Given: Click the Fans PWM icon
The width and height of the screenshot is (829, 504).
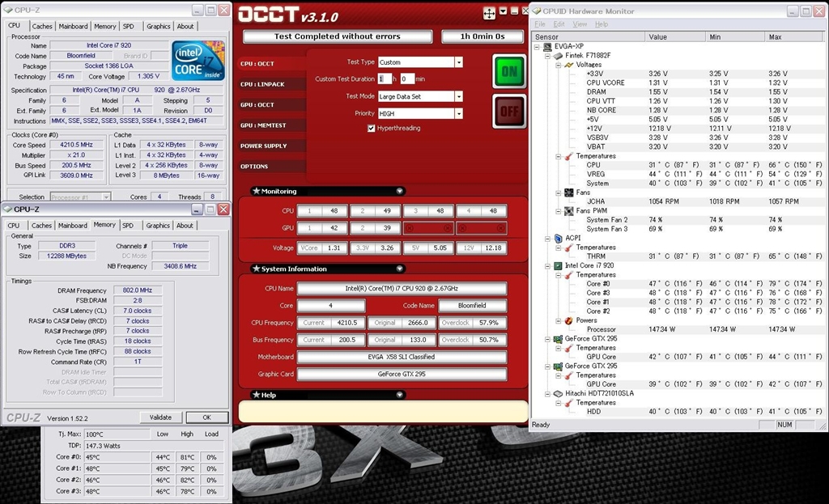Looking at the screenshot, I should coord(568,211).
